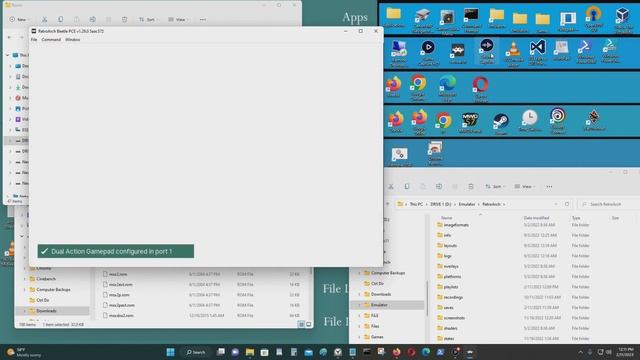Open the address bar history dropdown
Image resolution: width=640 pixels, height=360 pixels.
556,204
